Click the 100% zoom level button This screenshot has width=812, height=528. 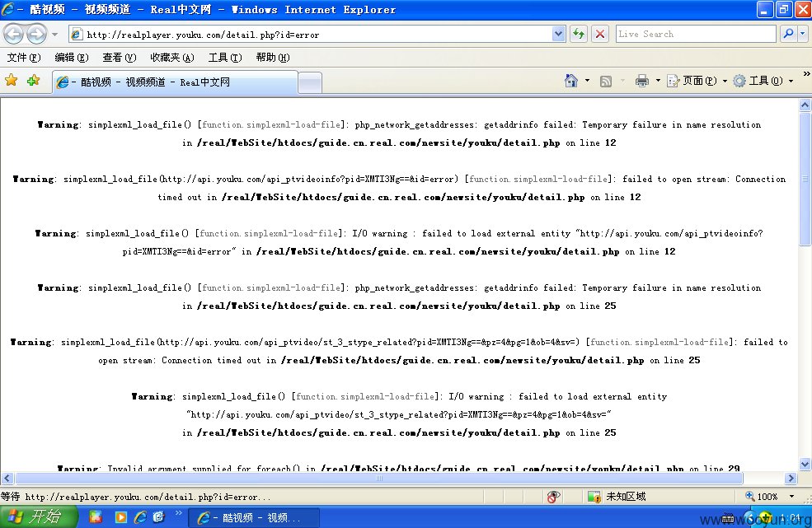pos(761,497)
